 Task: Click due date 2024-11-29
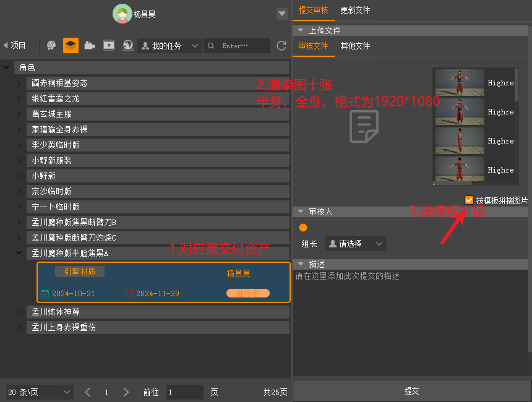click(x=158, y=294)
